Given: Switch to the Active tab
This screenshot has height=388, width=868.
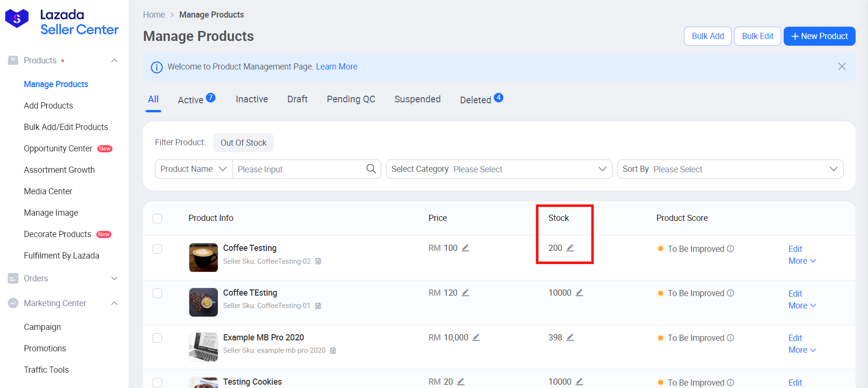Looking at the screenshot, I should tap(196, 99).
